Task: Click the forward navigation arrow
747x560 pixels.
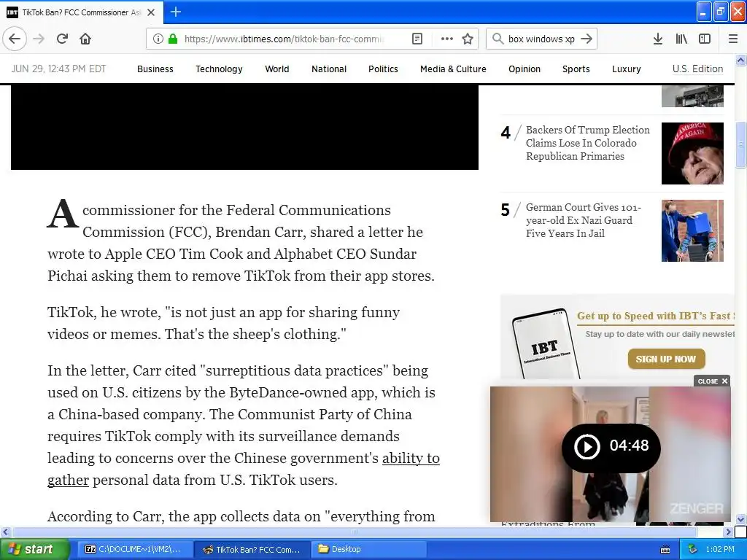Action: (39, 39)
